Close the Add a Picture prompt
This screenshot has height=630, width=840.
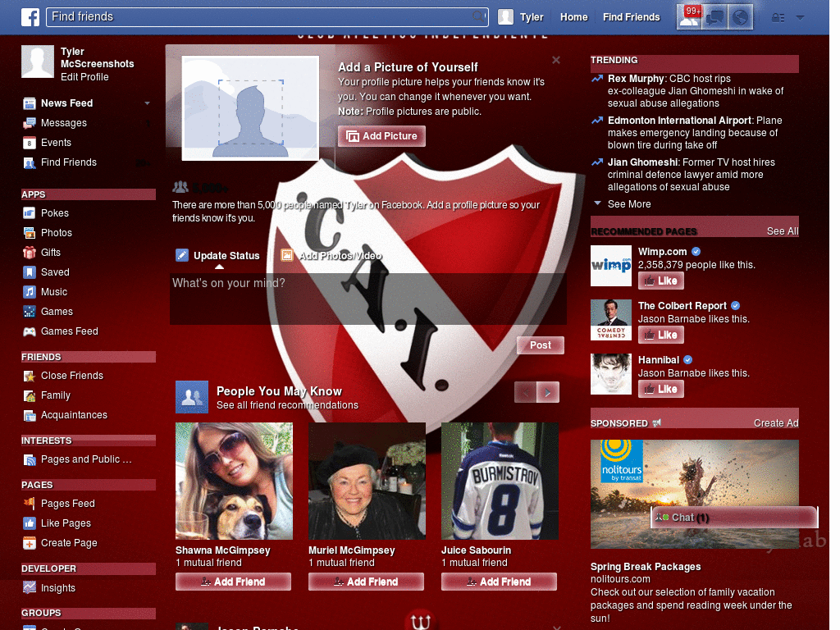point(556,60)
